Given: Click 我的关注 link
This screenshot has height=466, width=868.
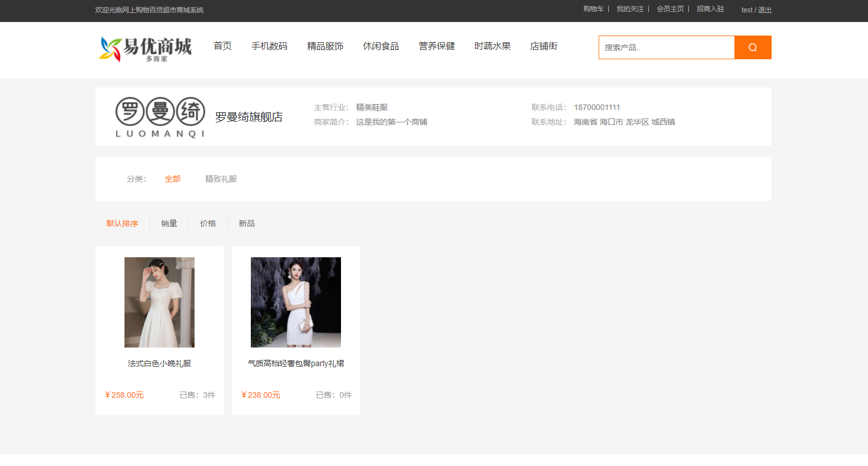Looking at the screenshot, I should tap(630, 9).
